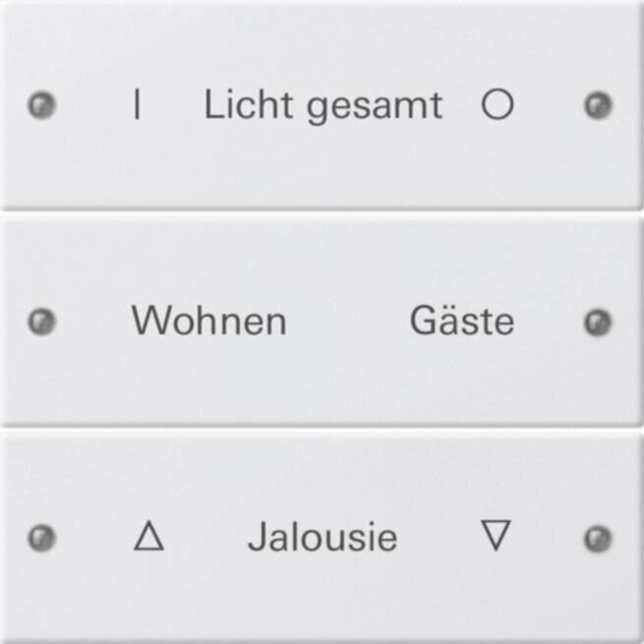Click the LED right of the down triangle
Viewport: 644px width, 644px height.
click(x=597, y=538)
